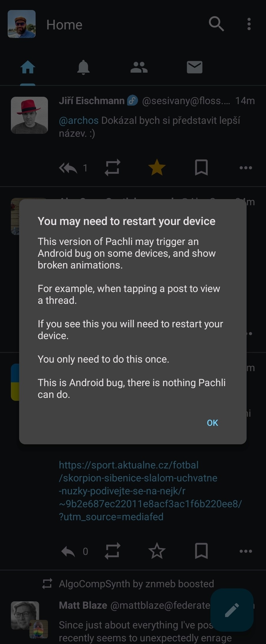
Task: Open more options on Jiří Eischmann's post
Action: (246, 168)
